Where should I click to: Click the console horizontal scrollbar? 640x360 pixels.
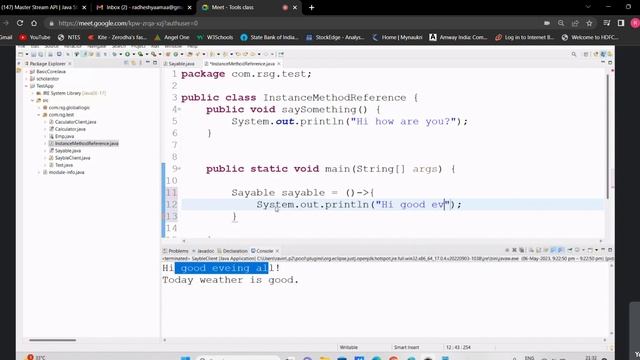[384, 340]
